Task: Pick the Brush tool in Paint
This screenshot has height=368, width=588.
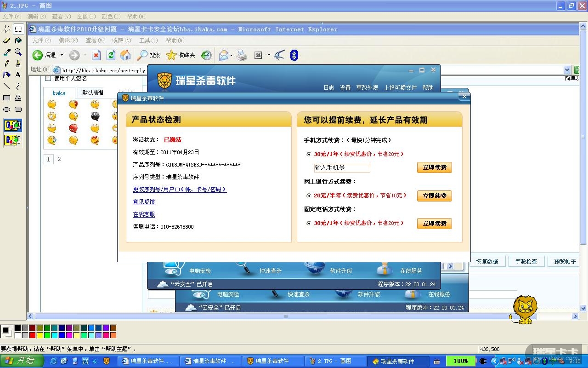Action: click(18, 63)
